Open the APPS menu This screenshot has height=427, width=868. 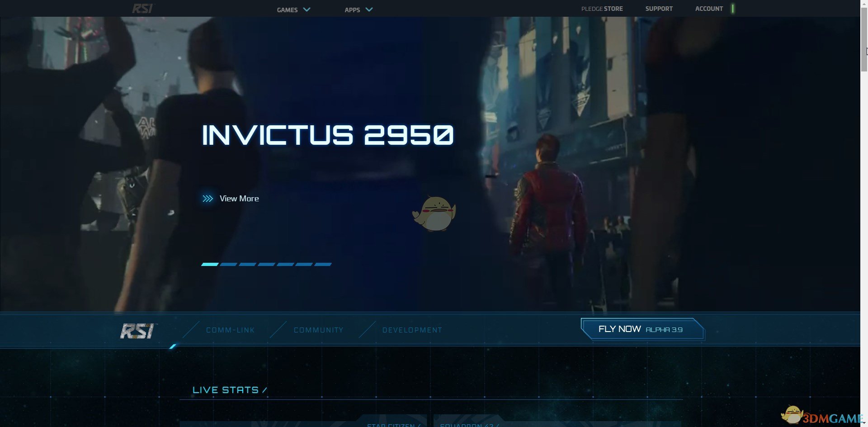352,9
